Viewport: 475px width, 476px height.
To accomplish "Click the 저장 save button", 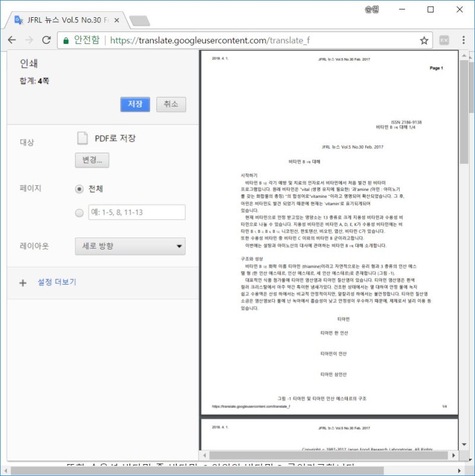I will (x=135, y=105).
